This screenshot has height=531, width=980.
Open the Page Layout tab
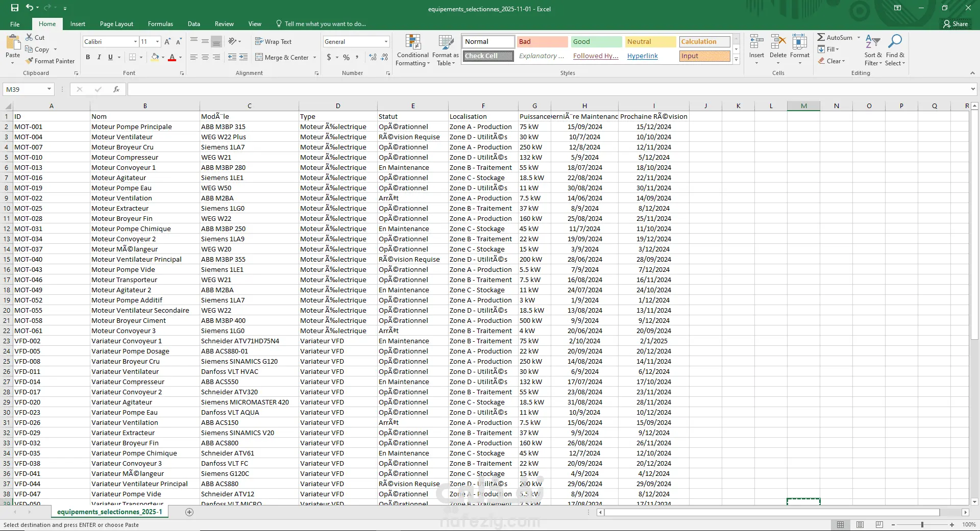point(116,24)
